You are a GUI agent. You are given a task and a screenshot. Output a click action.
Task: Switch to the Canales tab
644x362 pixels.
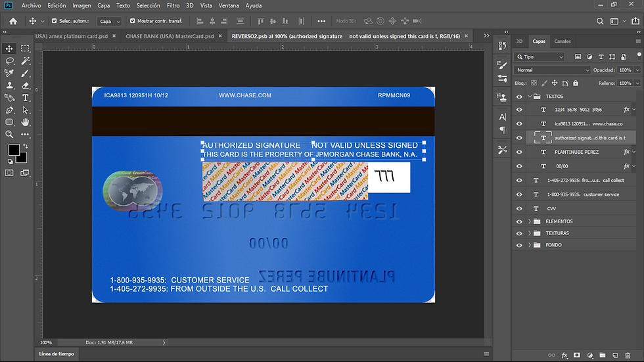click(563, 41)
